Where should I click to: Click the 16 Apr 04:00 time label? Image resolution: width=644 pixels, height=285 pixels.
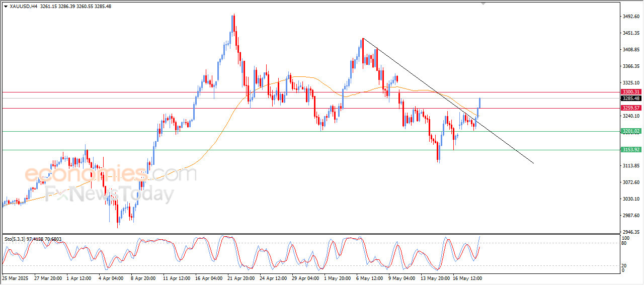[209, 278]
